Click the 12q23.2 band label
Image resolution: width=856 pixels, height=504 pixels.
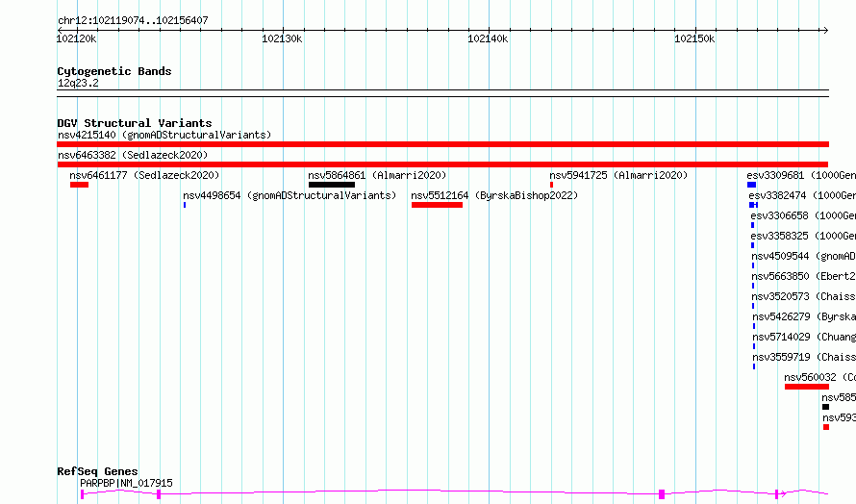point(78,83)
